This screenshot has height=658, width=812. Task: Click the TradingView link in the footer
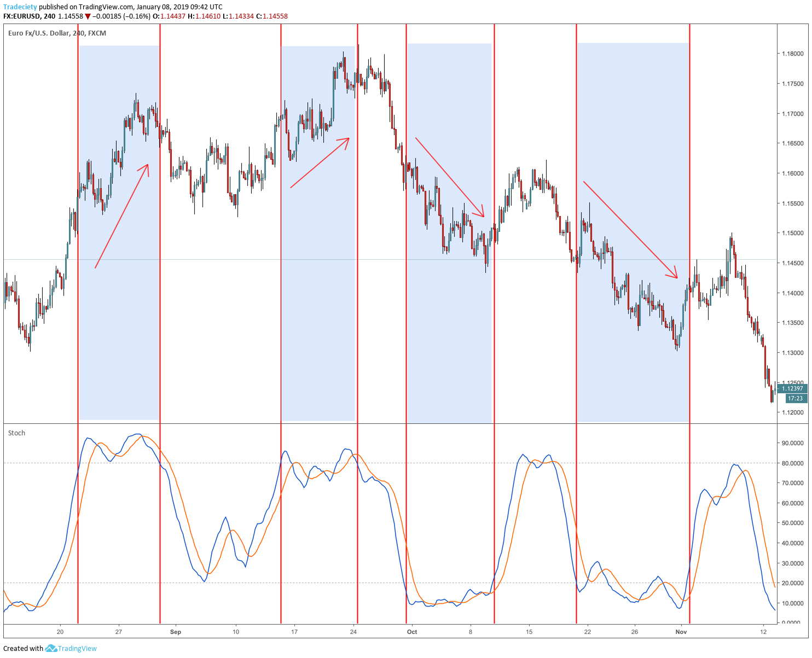click(x=77, y=649)
